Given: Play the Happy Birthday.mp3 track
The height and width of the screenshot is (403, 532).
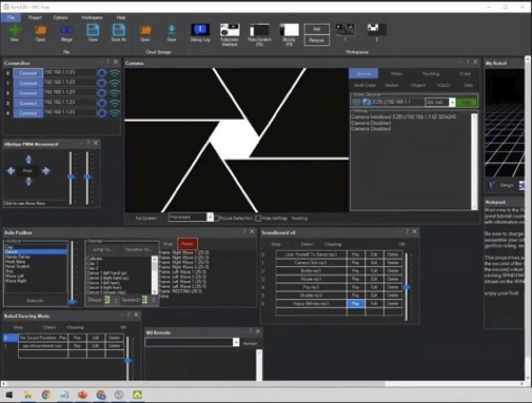Looking at the screenshot, I should point(356,303).
